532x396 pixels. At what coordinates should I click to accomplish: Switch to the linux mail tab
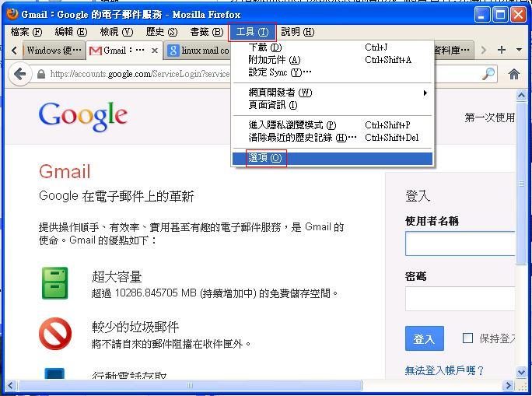tap(198, 51)
